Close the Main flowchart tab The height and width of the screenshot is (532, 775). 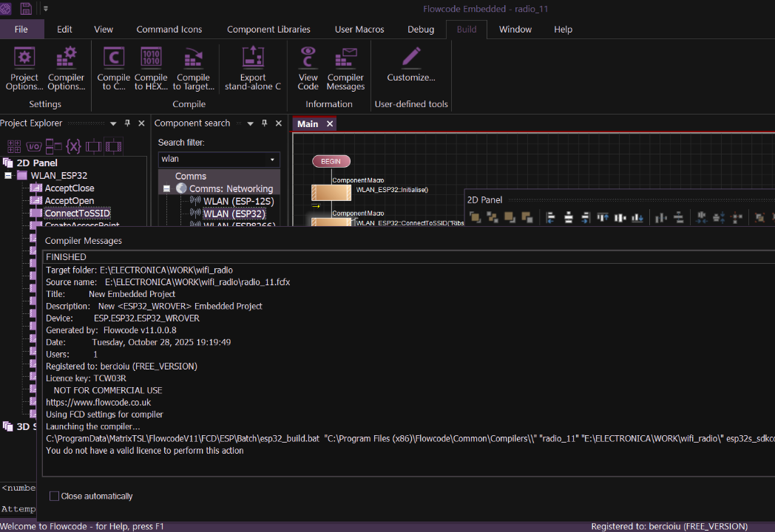click(x=330, y=124)
